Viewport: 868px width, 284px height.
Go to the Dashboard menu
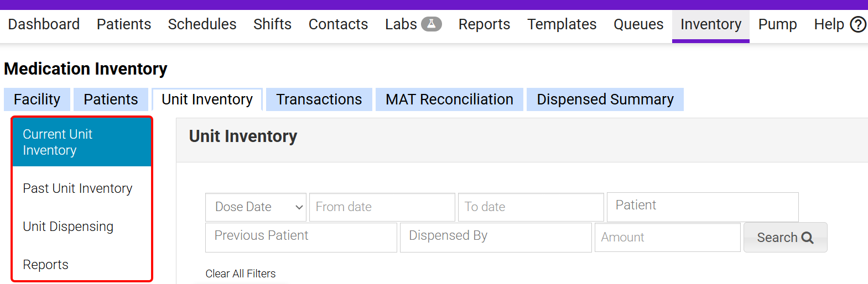coord(44,24)
